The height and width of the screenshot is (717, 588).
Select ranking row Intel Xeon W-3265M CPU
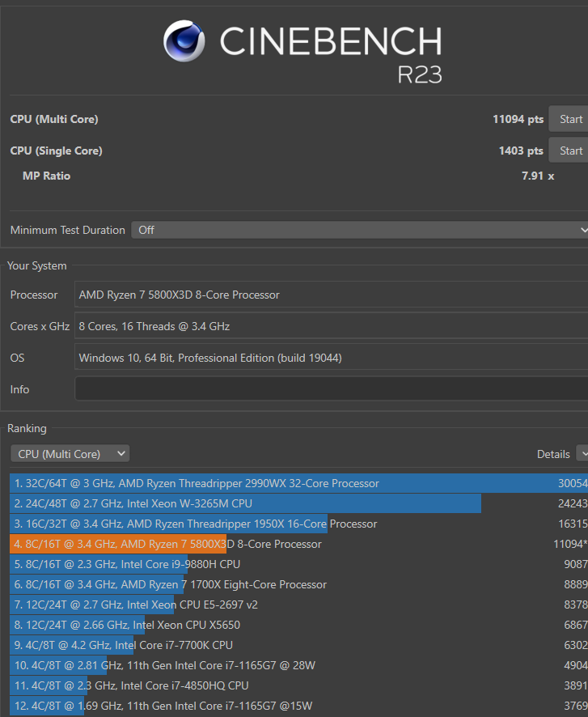tap(298, 503)
